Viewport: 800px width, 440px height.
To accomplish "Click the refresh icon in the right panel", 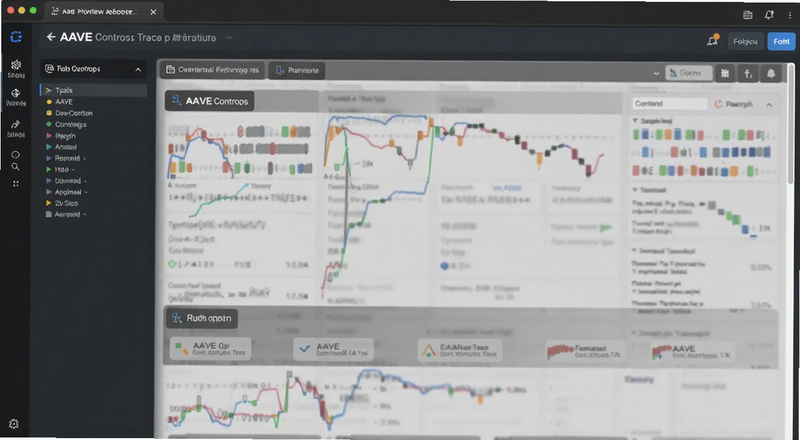I will point(718,104).
